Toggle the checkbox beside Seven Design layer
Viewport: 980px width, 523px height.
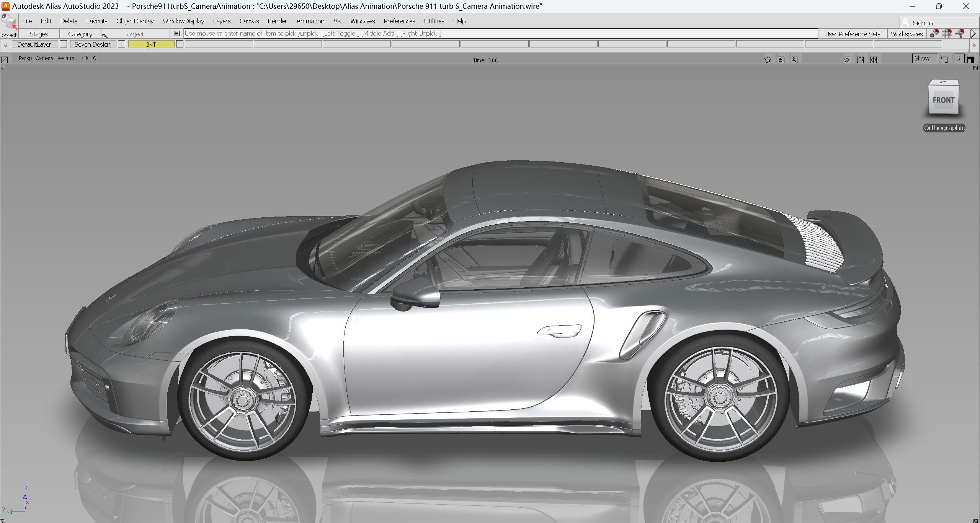(122, 44)
